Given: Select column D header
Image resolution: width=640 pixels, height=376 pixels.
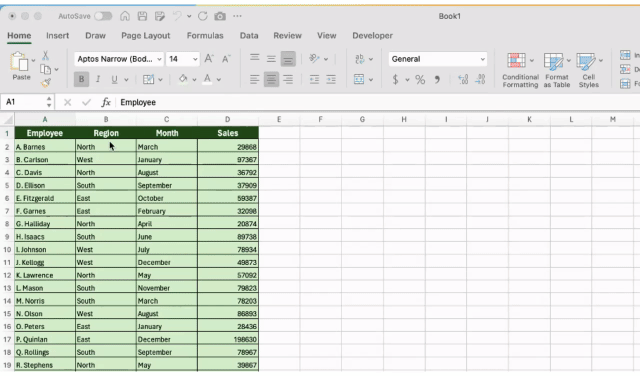Looking at the screenshot, I should pyautogui.click(x=227, y=120).
